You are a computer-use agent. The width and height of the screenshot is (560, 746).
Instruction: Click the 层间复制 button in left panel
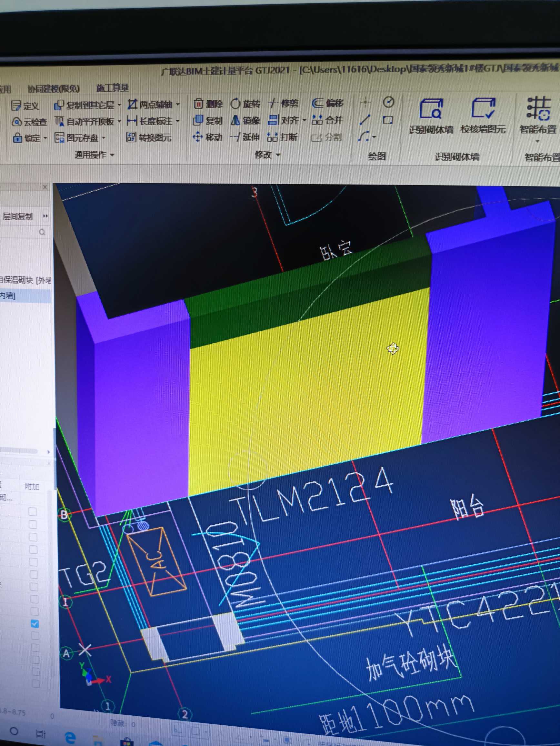[x=17, y=217]
